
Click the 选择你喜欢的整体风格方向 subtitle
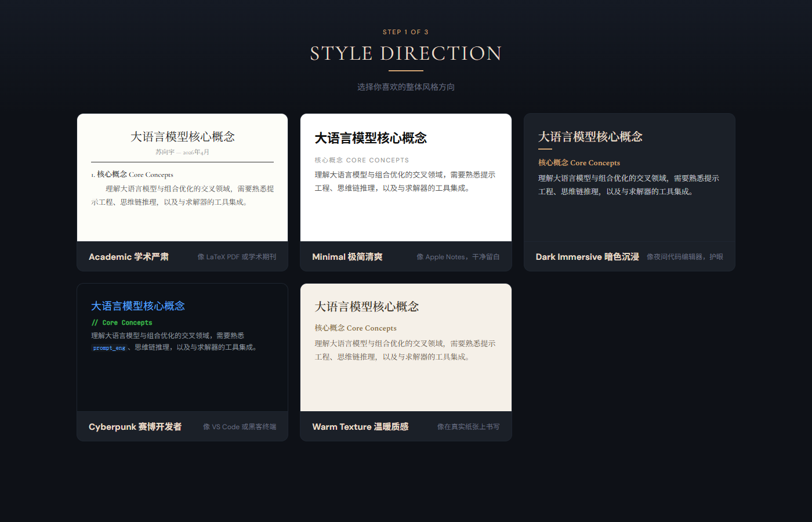coord(405,86)
